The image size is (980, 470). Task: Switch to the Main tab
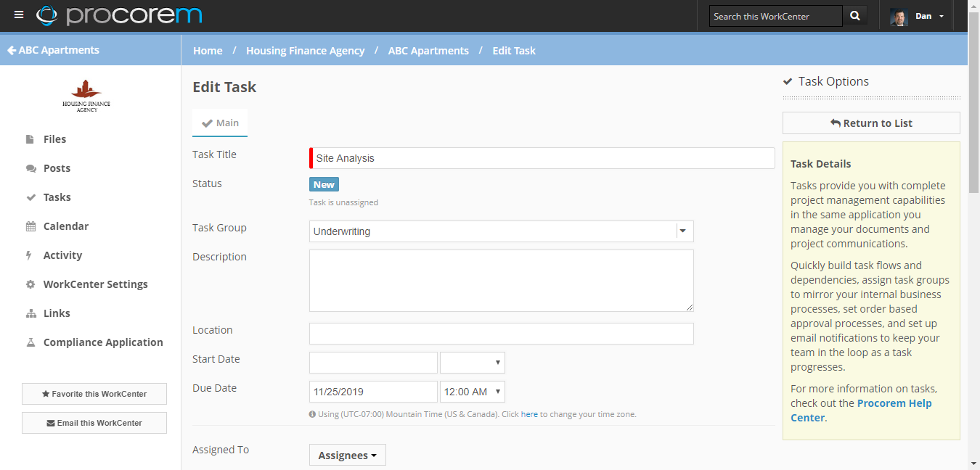pyautogui.click(x=220, y=123)
